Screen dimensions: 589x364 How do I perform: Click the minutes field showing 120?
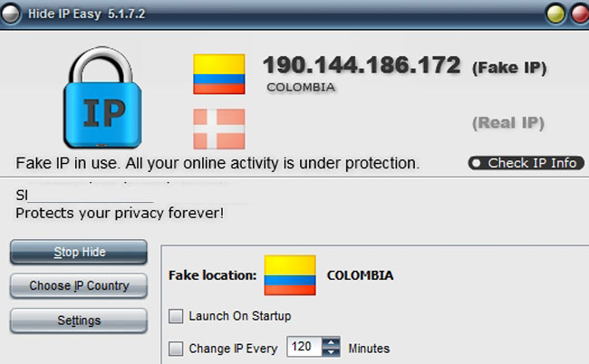(x=304, y=347)
